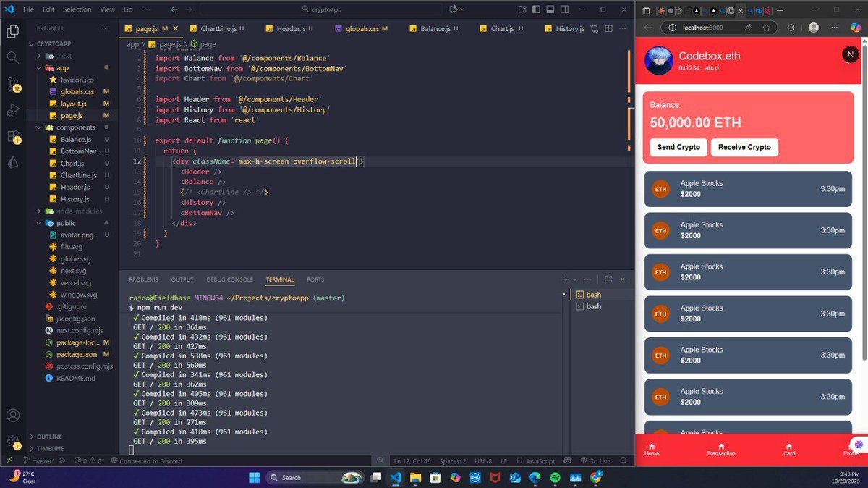Collapse the components folder
Image resolution: width=868 pixels, height=488 pixels.
click(75, 127)
